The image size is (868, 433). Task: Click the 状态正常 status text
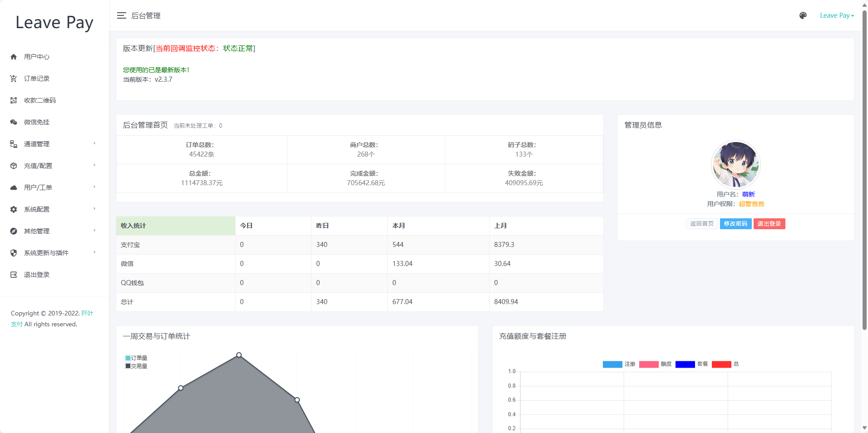click(238, 49)
